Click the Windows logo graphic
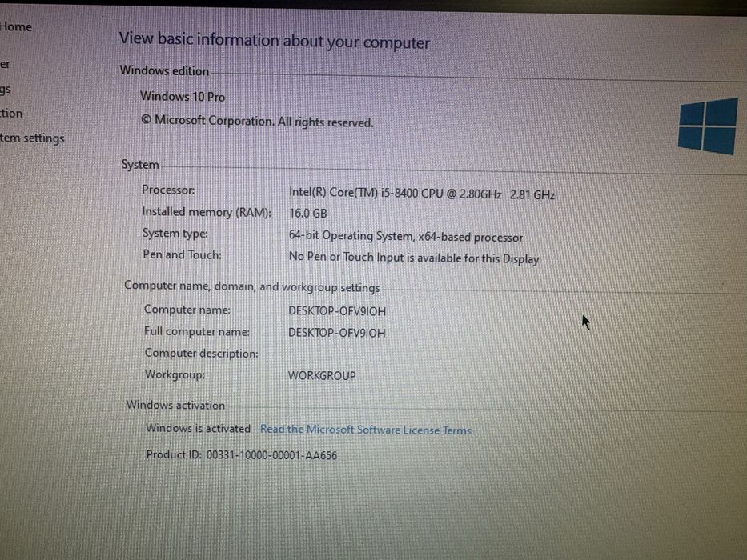 pyautogui.click(x=708, y=126)
